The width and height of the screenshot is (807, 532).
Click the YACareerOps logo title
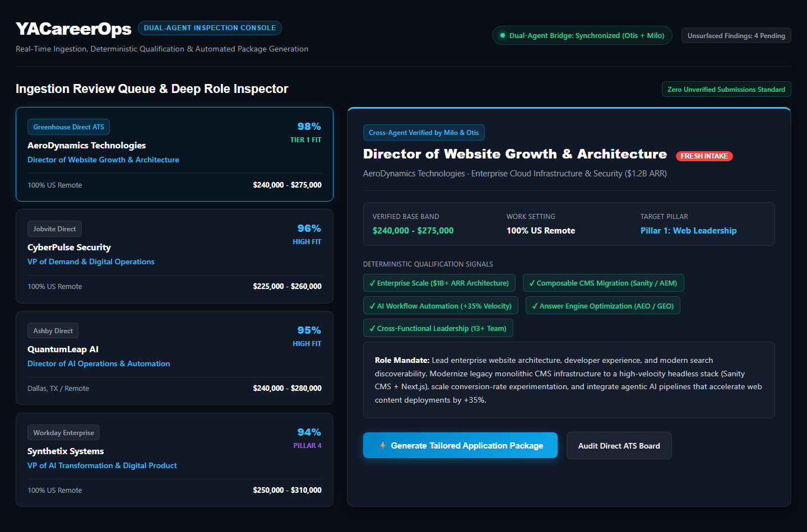pyautogui.click(x=73, y=29)
